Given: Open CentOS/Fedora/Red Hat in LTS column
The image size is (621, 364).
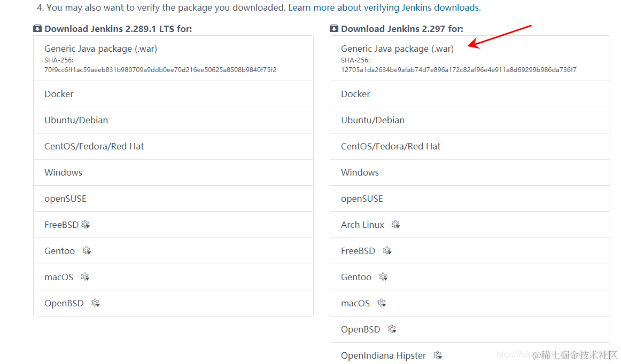Looking at the screenshot, I should click(x=173, y=146).
